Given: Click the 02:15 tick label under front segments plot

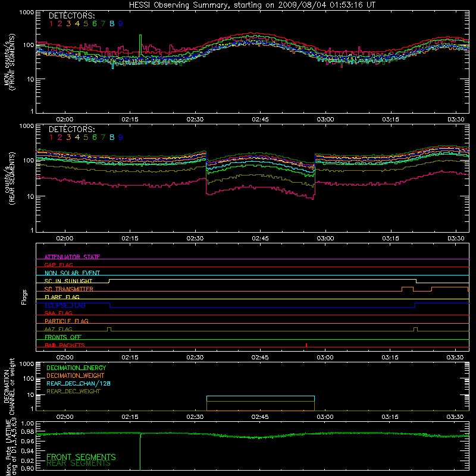Looking at the screenshot, I should pos(130,120).
